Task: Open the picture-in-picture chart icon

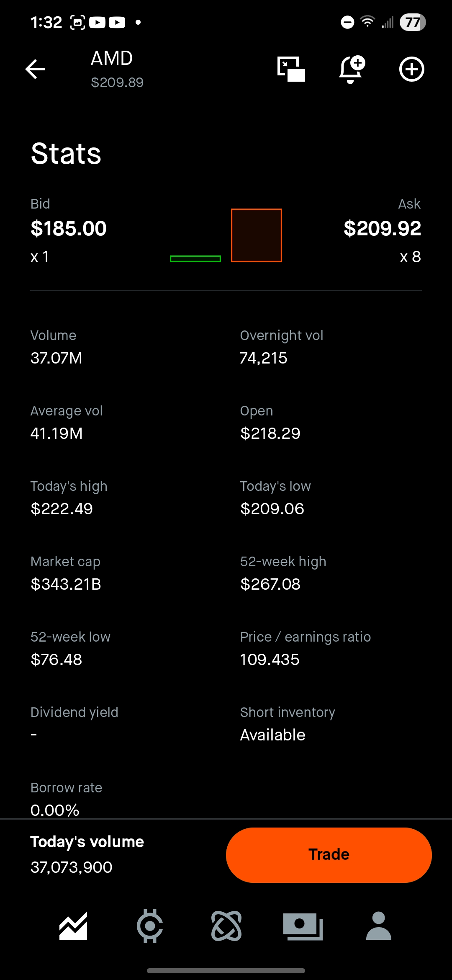Action: click(291, 69)
